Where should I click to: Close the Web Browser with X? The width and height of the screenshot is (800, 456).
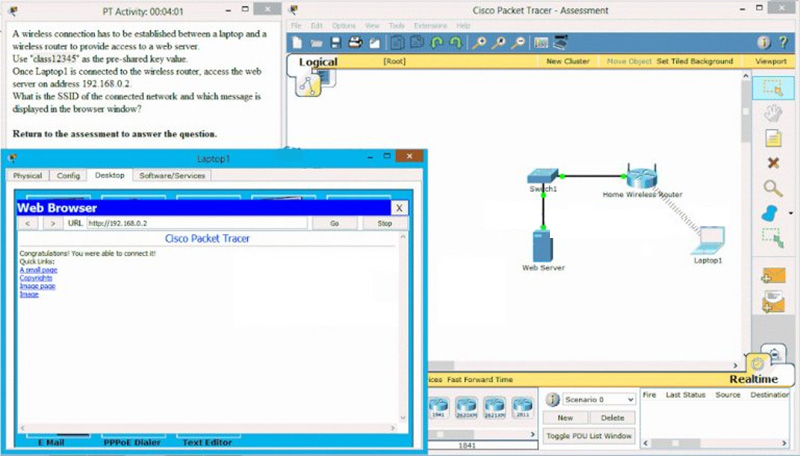pyautogui.click(x=399, y=208)
